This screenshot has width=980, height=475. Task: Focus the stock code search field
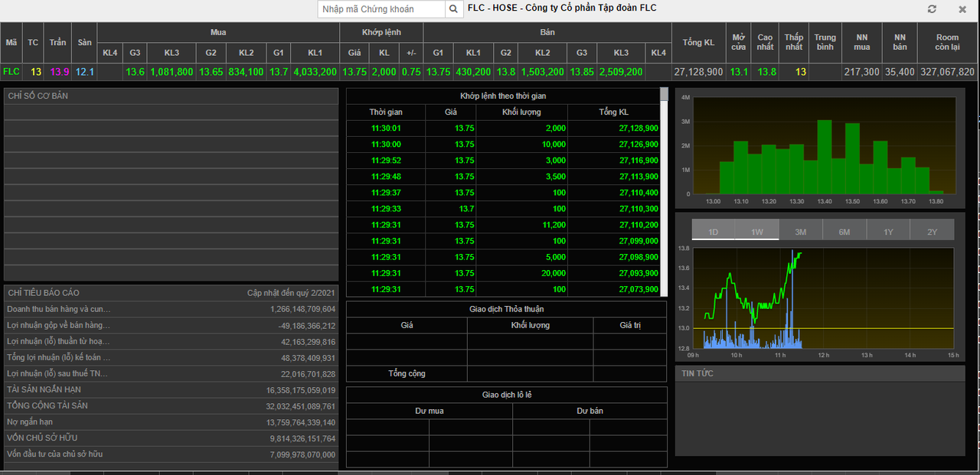[x=381, y=9]
